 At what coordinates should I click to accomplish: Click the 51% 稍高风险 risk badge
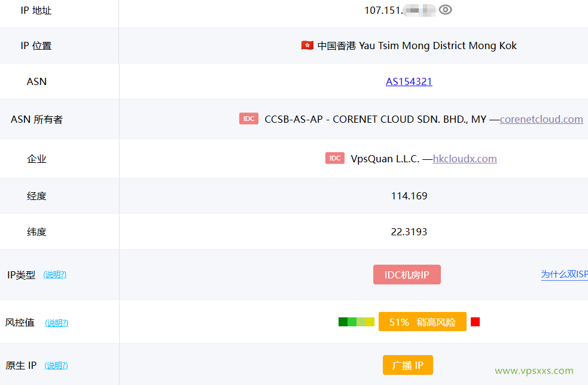pyautogui.click(x=422, y=322)
